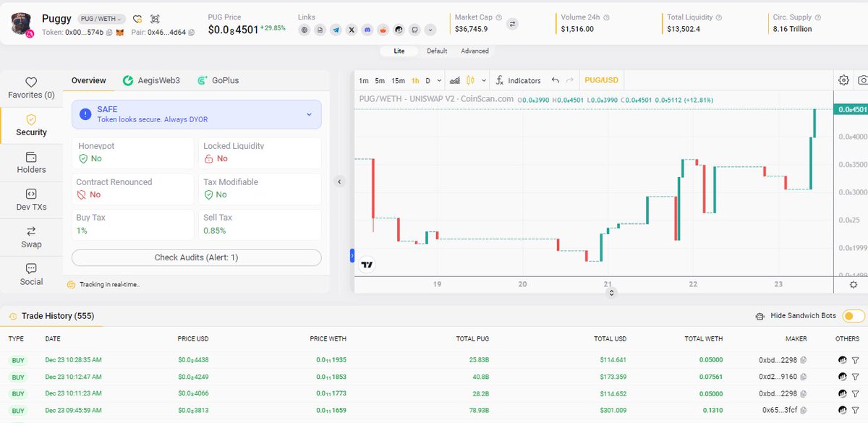
Task: Set chart interval to 1m
Action: (x=364, y=81)
